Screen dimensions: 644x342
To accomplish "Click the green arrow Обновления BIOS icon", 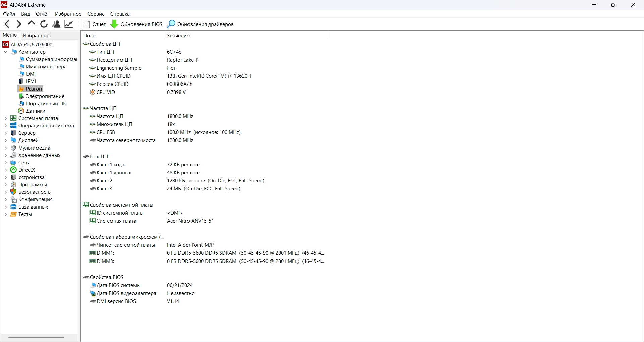I will 114,24.
